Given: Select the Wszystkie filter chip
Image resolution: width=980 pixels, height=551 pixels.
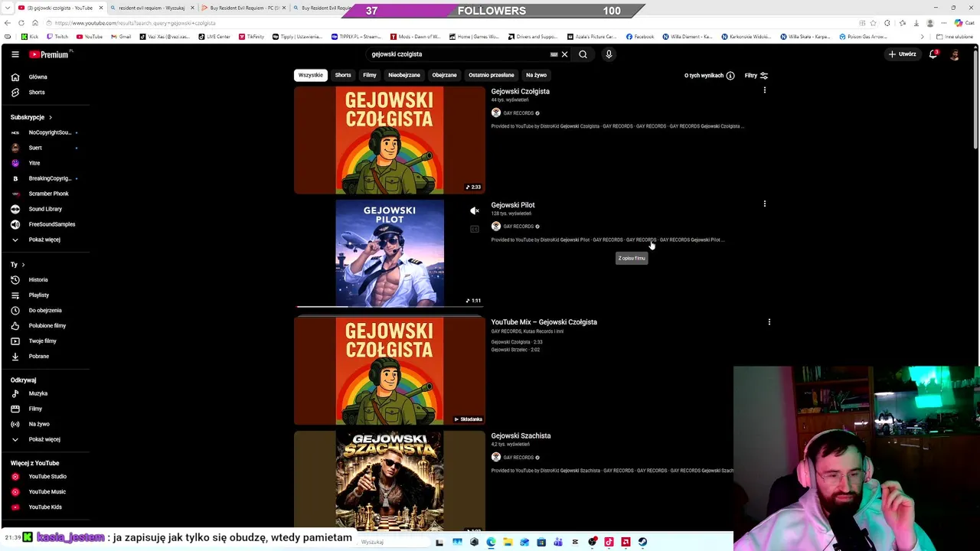Looking at the screenshot, I should click(x=311, y=75).
